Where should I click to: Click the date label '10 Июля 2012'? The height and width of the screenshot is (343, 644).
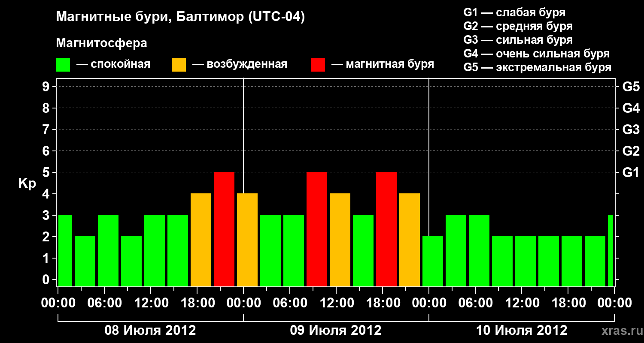pyautogui.click(x=522, y=331)
